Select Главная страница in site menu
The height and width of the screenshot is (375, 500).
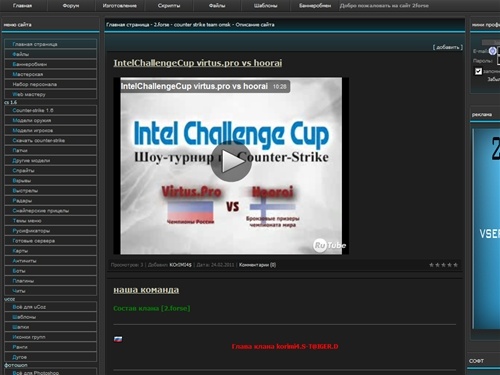tap(51, 44)
